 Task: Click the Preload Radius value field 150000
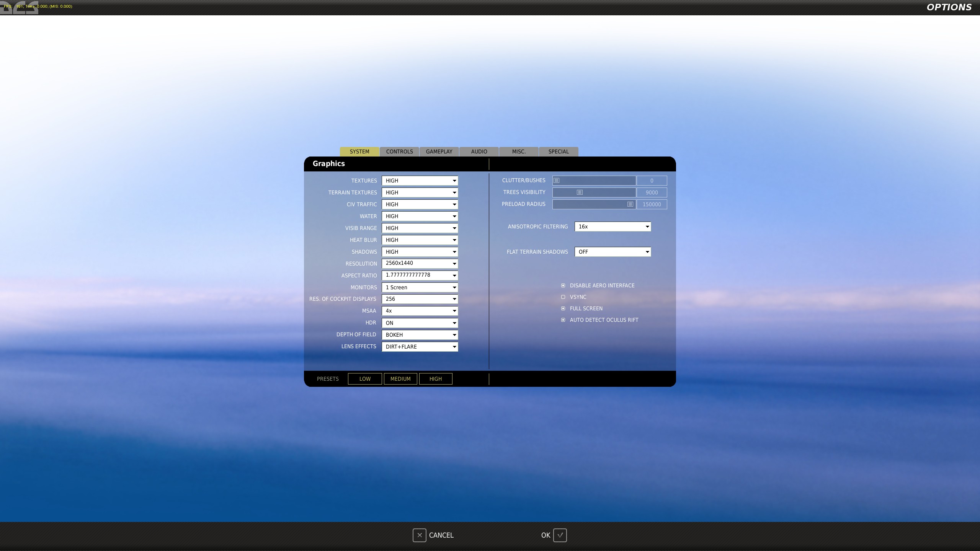[x=652, y=204]
